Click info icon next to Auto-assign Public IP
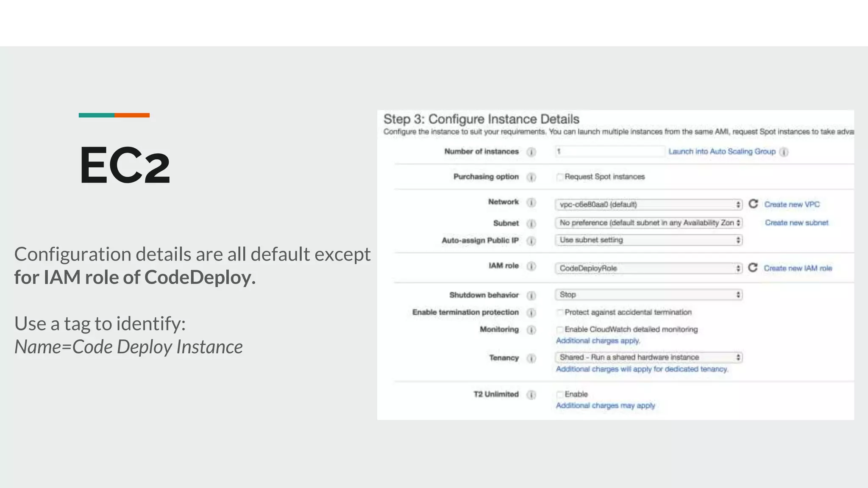 [531, 241]
